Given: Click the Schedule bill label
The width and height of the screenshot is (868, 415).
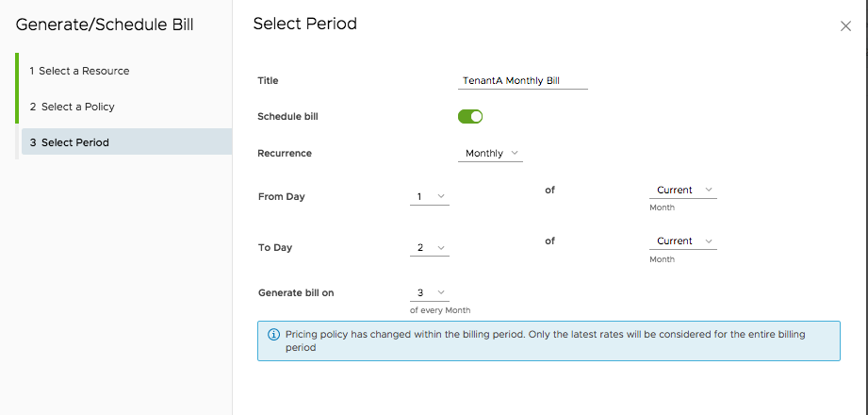Looking at the screenshot, I should pos(287,117).
